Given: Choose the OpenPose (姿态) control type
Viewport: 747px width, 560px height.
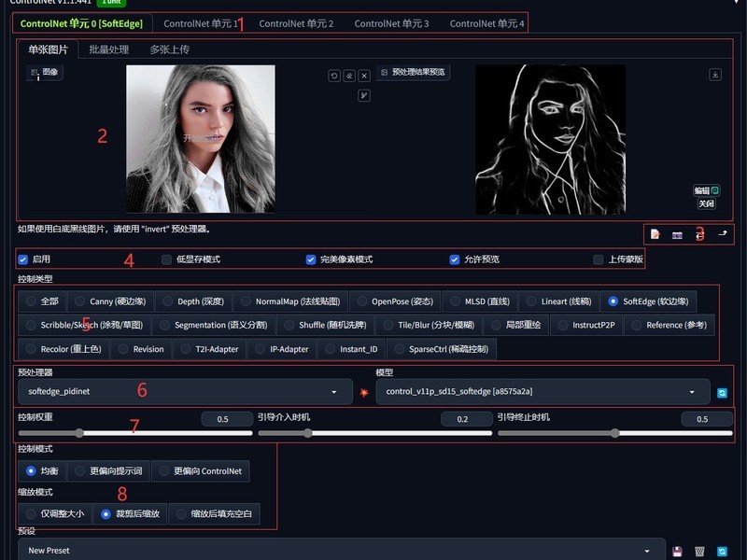Looking at the screenshot, I should pos(395,301).
